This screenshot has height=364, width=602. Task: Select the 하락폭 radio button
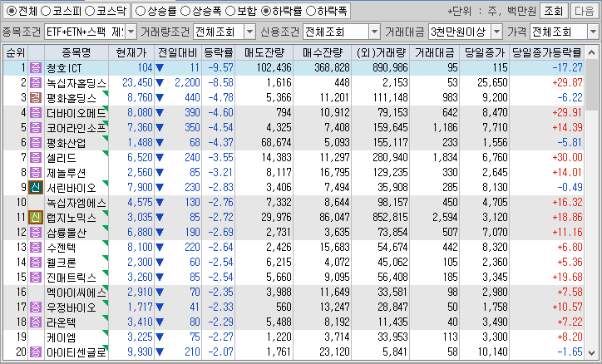[x=311, y=11]
